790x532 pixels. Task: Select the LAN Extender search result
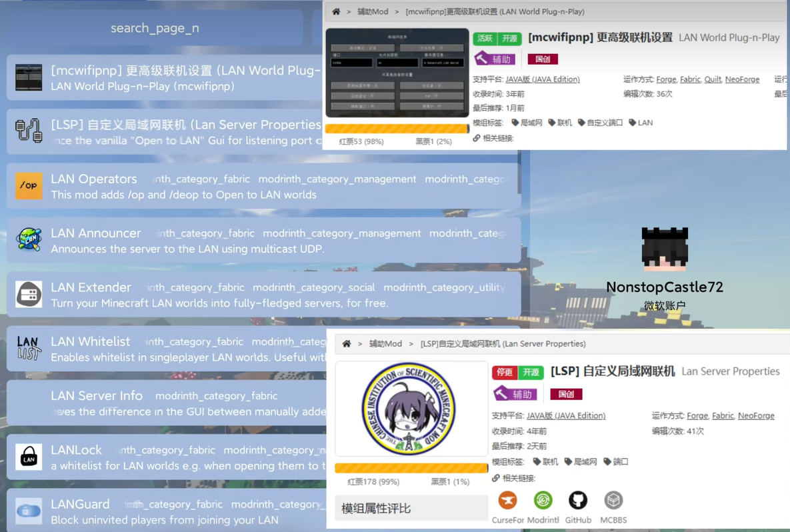click(x=263, y=294)
